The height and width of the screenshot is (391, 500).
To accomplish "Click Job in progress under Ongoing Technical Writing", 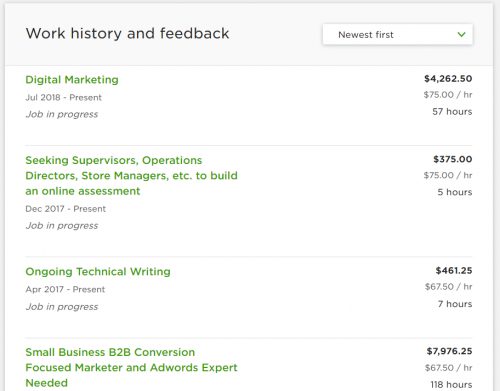I will 62,307.
